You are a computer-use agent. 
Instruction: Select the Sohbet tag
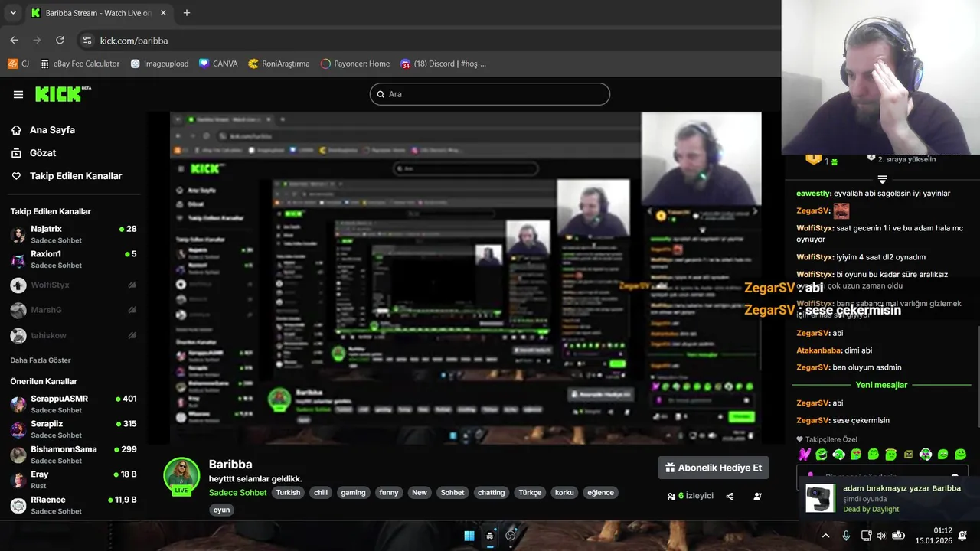[x=452, y=493]
